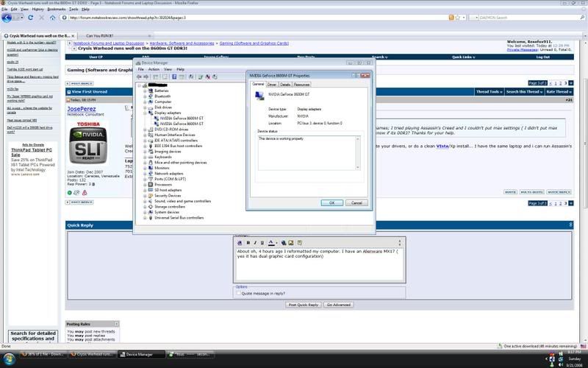Click the DAEMON Search box

(528, 18)
